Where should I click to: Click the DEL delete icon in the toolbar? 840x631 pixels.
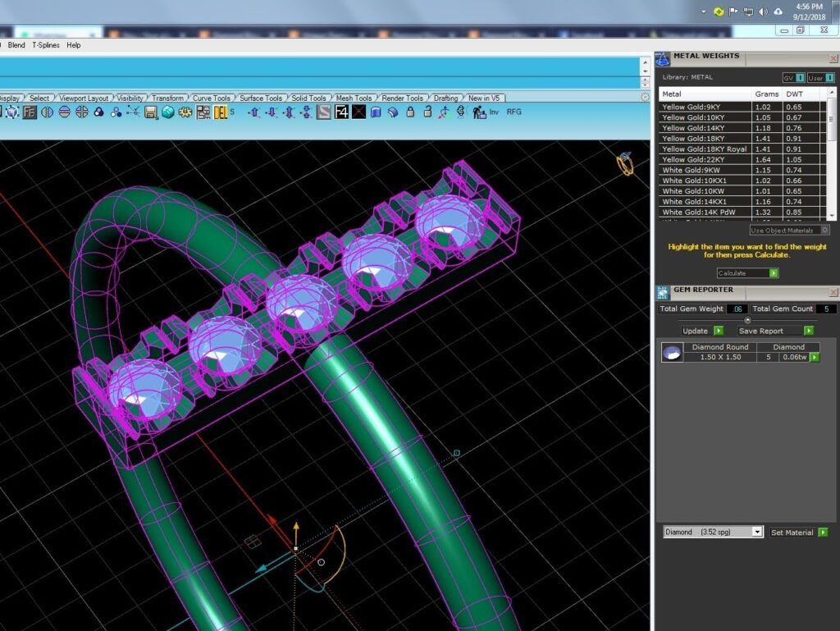(221, 112)
